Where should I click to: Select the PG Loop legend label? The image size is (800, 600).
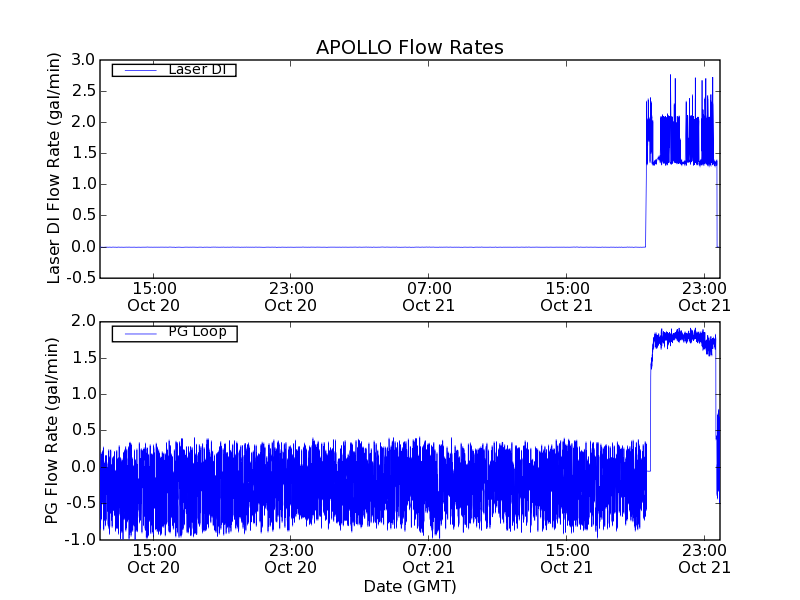(197, 332)
